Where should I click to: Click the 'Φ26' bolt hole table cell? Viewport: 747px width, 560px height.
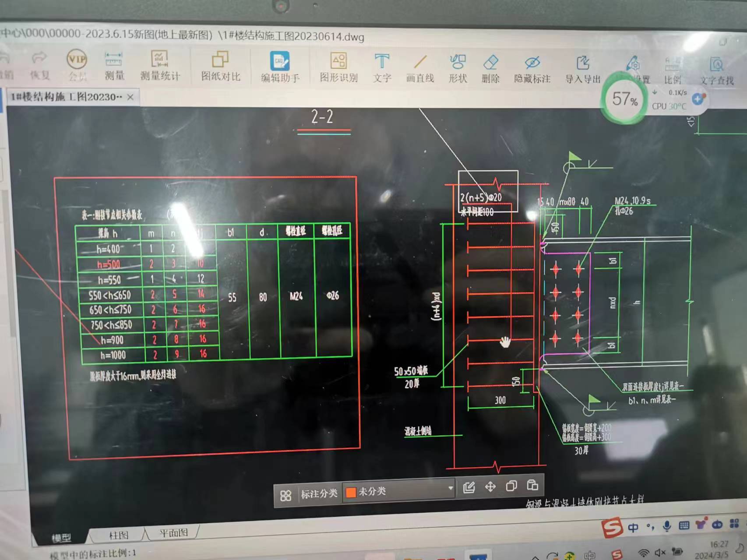coord(333,296)
